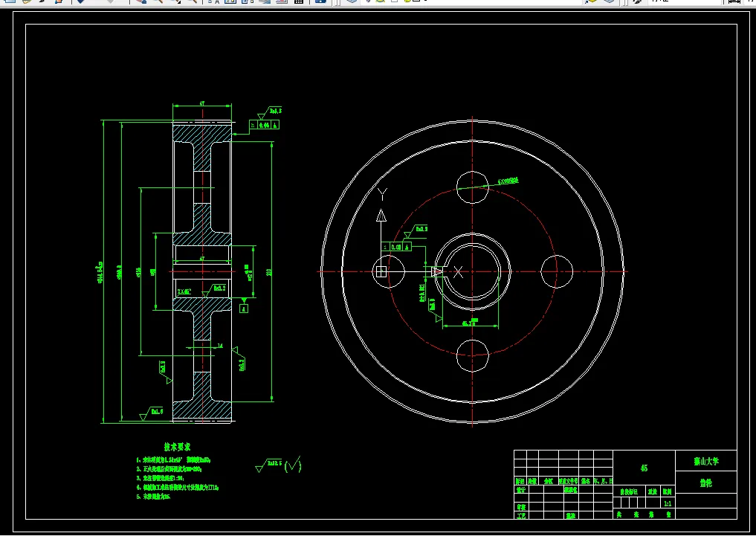Click the UCS Y-axis arrowhead
The width and height of the screenshot is (756, 536).
pos(381,215)
